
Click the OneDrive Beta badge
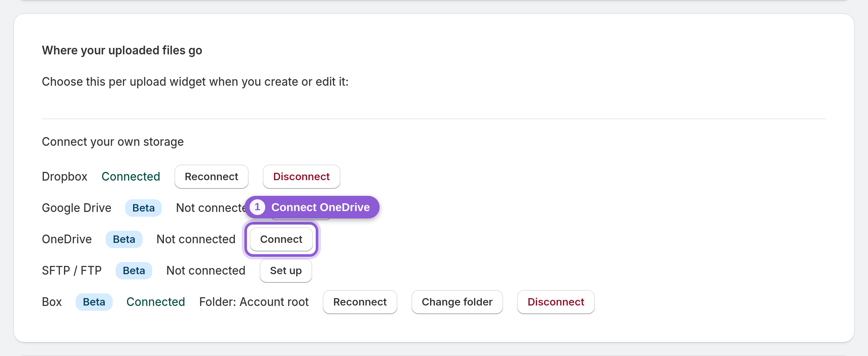[x=124, y=239]
